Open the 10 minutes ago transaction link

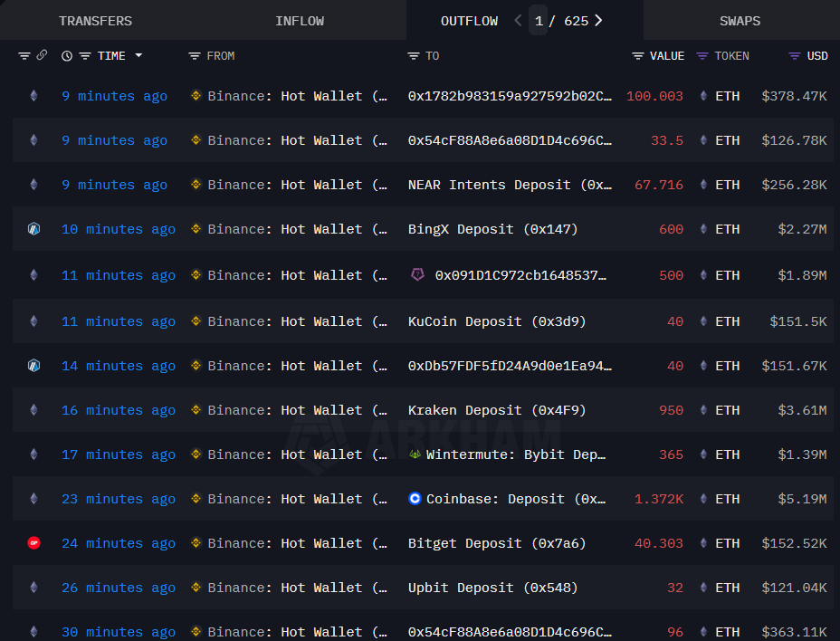119,229
